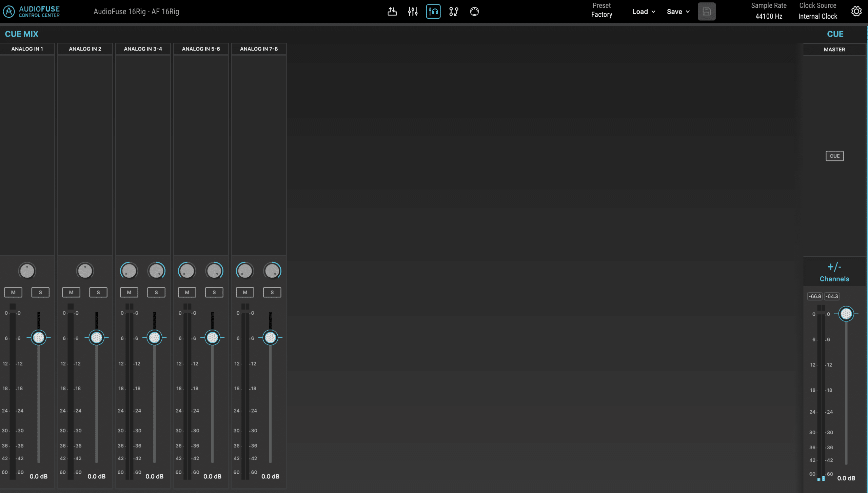868x493 pixels.
Task: Open the Sample Rate 44100 Hz selector
Action: click(769, 11)
